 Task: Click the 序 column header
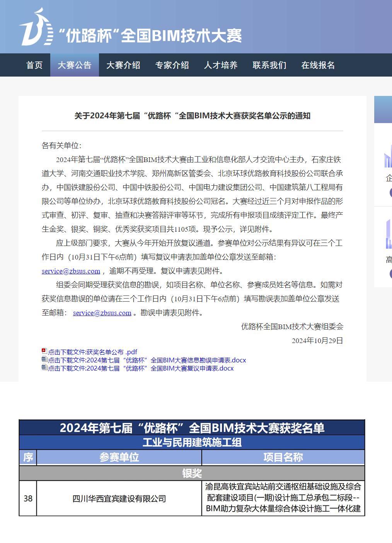28,457
